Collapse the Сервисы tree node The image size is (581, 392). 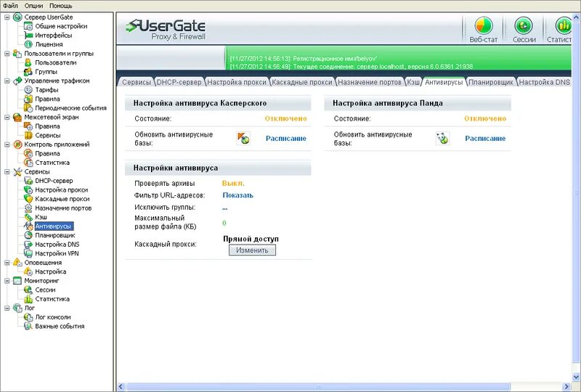[x=7, y=171]
